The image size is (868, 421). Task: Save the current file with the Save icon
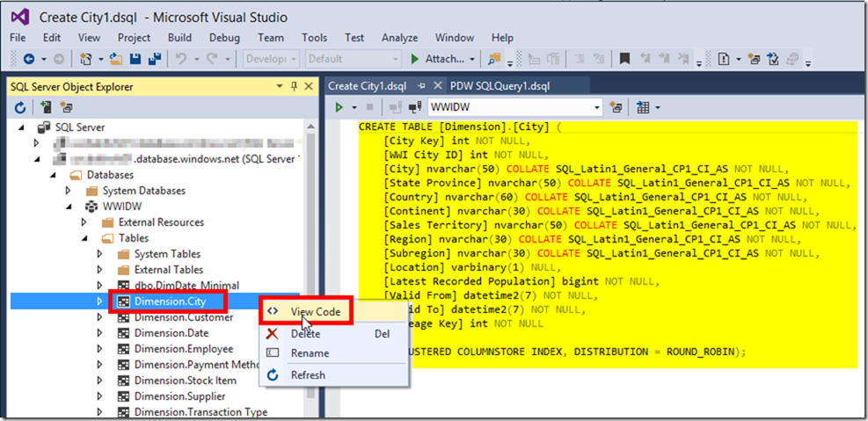pos(136,59)
